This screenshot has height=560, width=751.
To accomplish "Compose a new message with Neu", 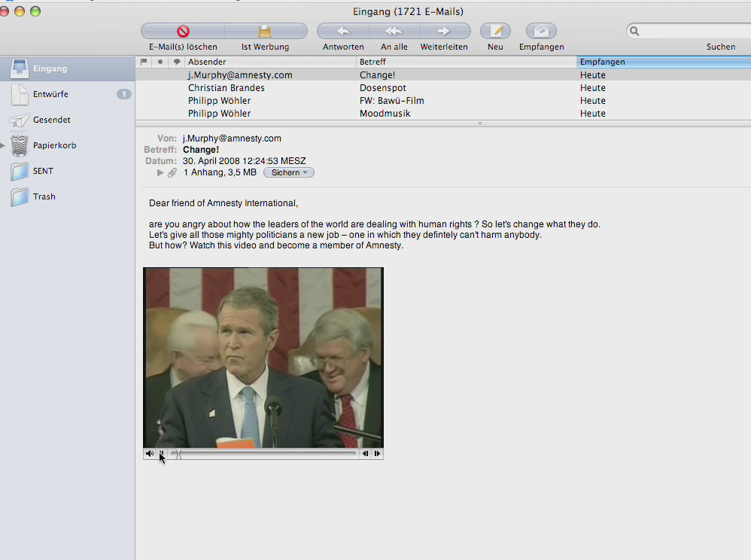I will [495, 31].
